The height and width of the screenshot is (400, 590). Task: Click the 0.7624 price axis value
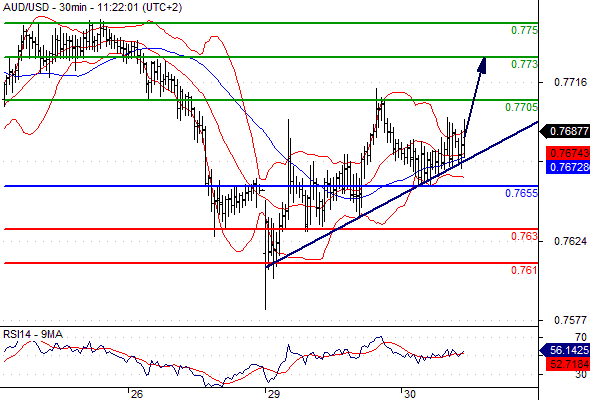[570, 241]
